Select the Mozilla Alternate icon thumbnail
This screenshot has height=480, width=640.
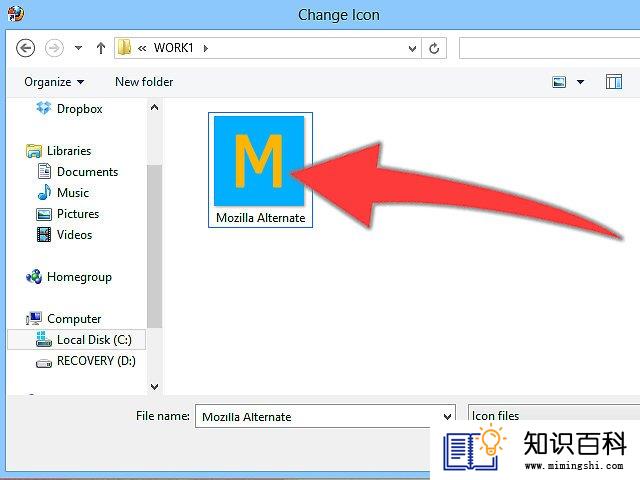pyautogui.click(x=259, y=161)
